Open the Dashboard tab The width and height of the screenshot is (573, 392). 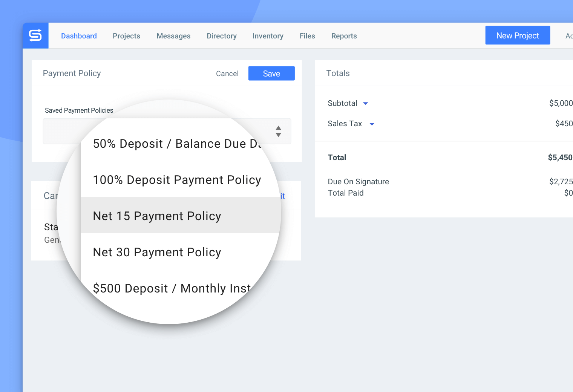tap(79, 36)
